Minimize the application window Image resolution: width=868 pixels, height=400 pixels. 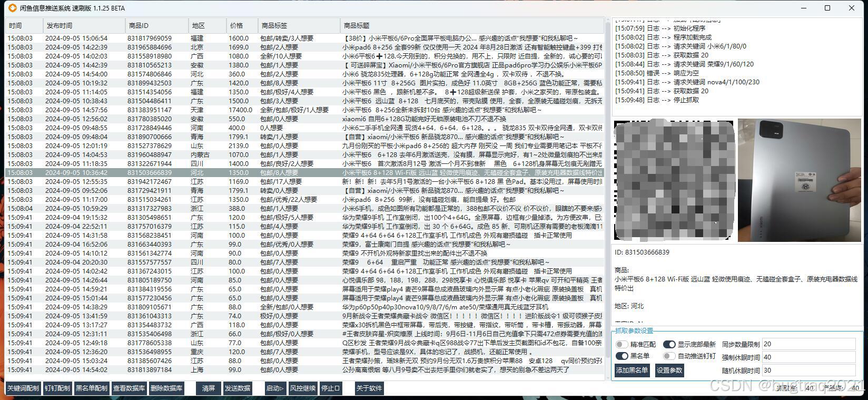coord(804,8)
